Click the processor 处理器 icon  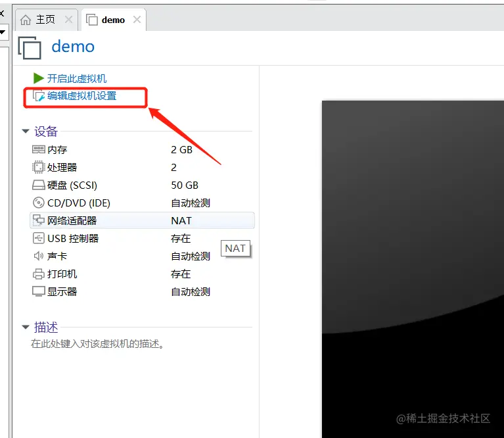(39, 167)
